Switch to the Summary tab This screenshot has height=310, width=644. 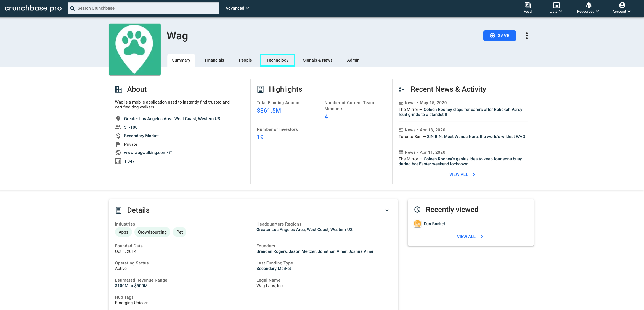click(181, 60)
